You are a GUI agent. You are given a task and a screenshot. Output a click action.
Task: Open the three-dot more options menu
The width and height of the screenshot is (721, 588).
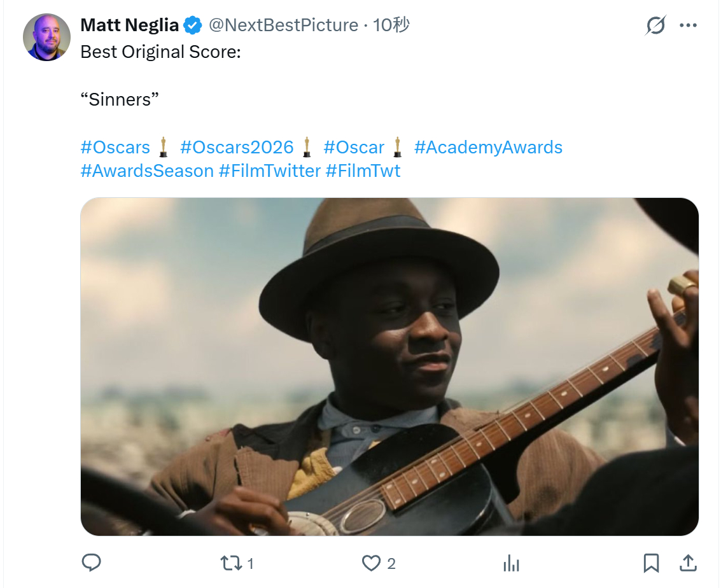(x=688, y=25)
